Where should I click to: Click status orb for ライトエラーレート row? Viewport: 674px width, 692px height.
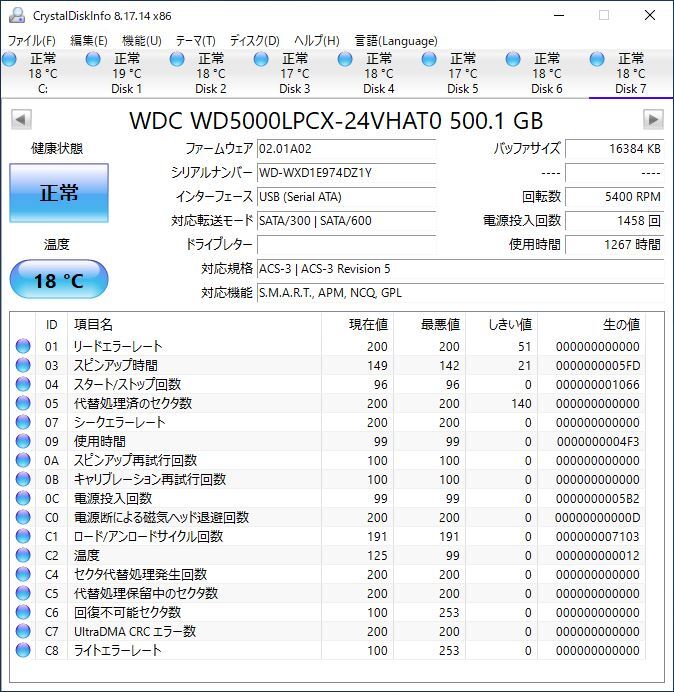point(23,650)
